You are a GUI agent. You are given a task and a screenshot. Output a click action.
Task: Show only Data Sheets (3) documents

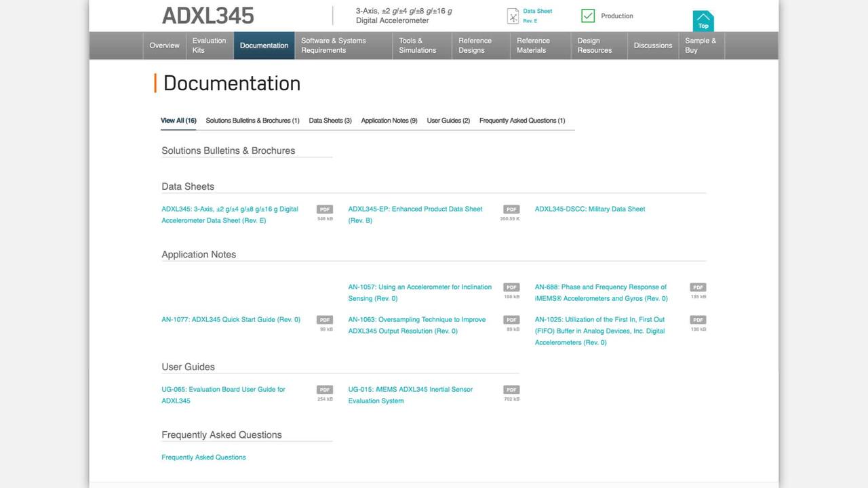click(330, 121)
